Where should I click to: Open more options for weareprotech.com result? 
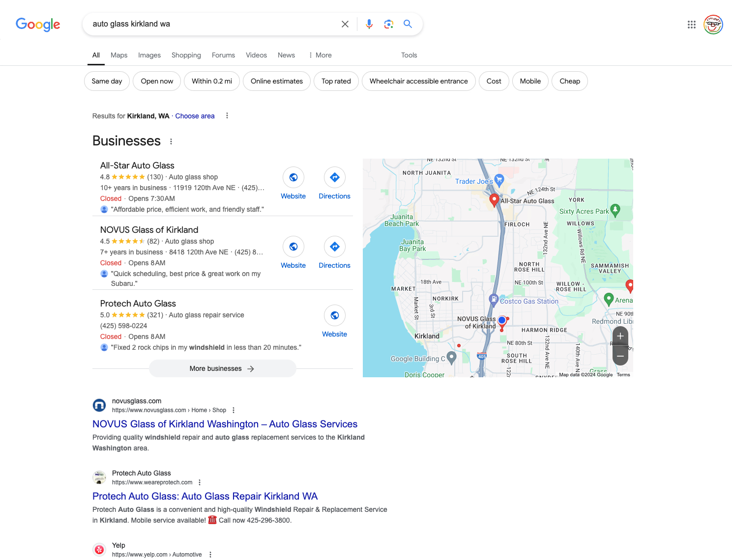tap(200, 482)
